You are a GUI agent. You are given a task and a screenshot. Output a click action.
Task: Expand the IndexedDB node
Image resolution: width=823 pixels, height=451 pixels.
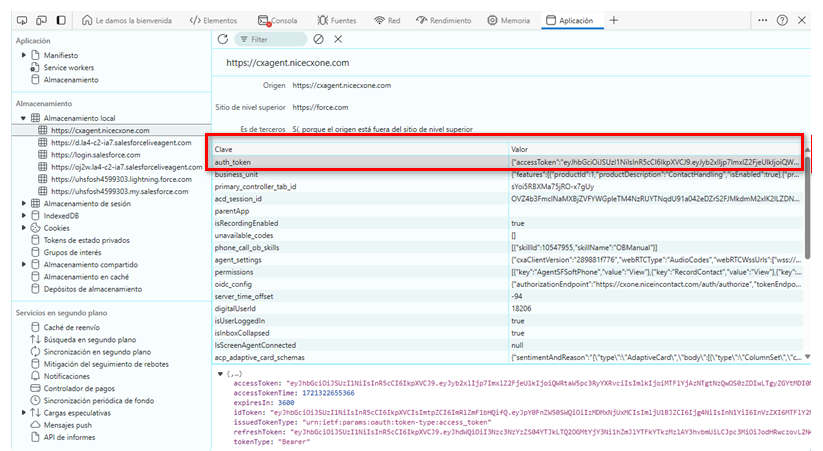pyautogui.click(x=24, y=216)
